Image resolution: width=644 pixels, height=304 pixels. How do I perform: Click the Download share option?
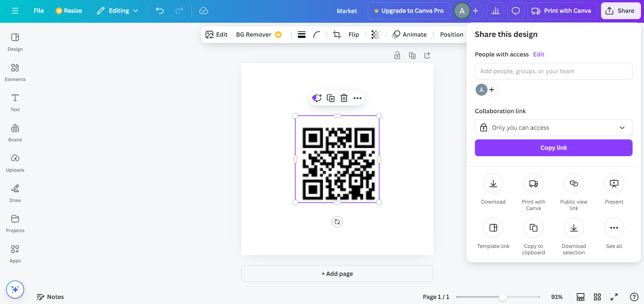pos(493,189)
